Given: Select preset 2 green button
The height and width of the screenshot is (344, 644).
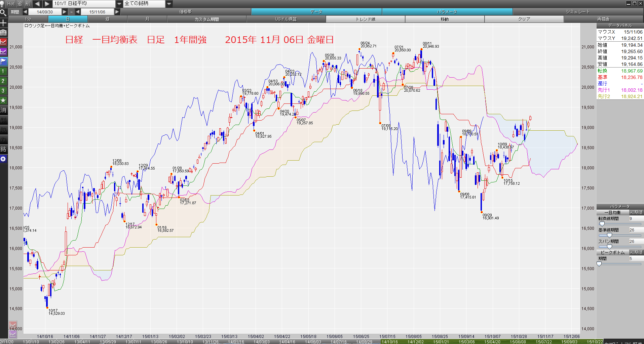Looking at the screenshot, I should click(3, 81).
